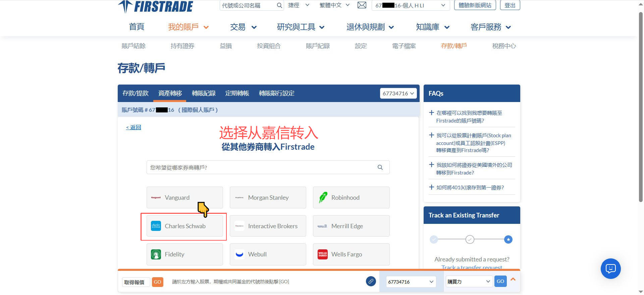The width and height of the screenshot is (644, 295).
Task: Collapse the bottom quote bar with the orange arrow
Action: tap(513, 279)
